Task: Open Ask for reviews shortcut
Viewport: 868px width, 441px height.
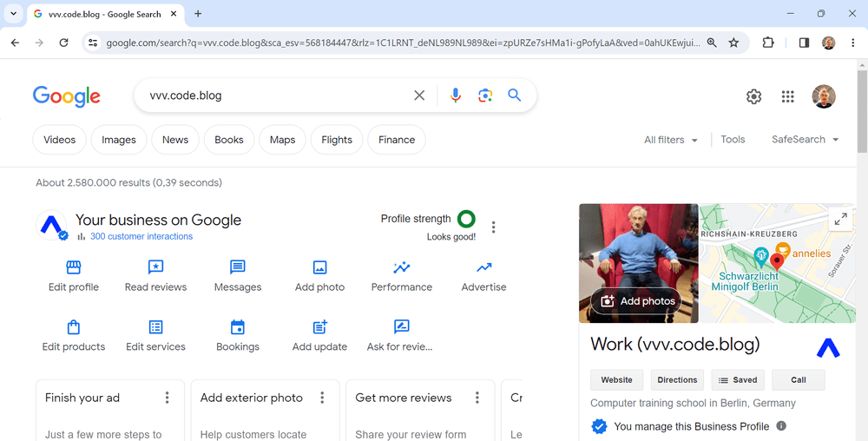Action: pyautogui.click(x=401, y=335)
